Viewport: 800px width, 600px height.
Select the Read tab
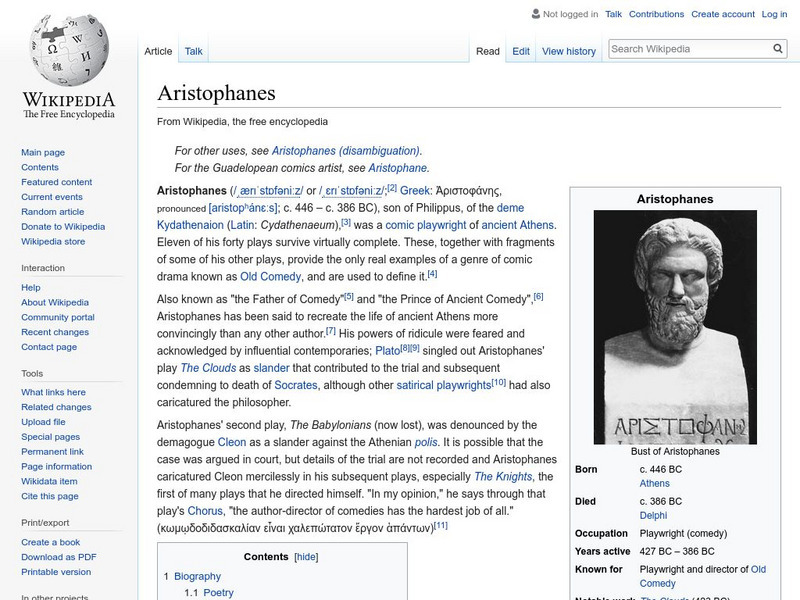pyautogui.click(x=488, y=51)
